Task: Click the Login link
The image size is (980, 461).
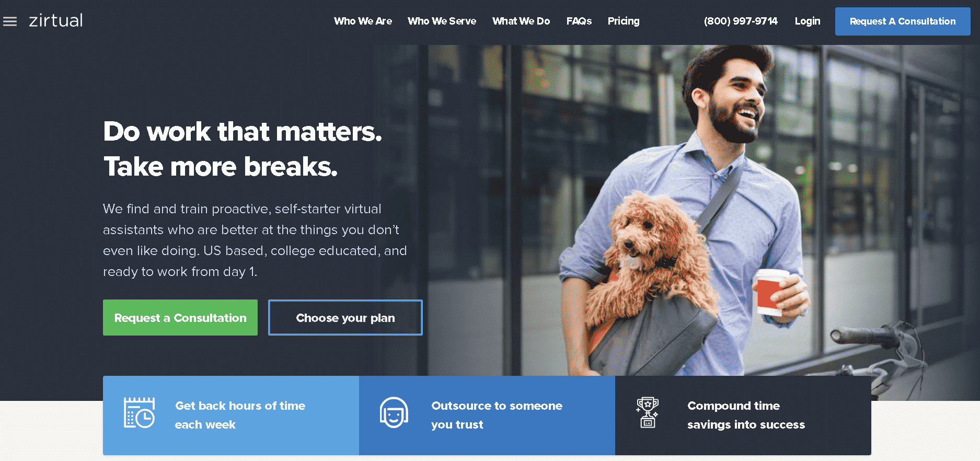Action: [808, 21]
